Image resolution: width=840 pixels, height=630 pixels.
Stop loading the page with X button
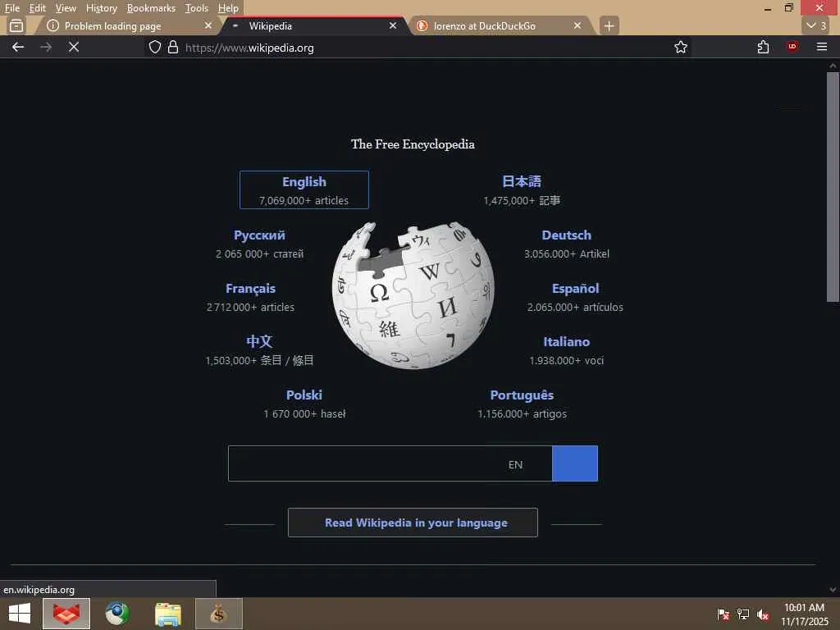point(74,47)
